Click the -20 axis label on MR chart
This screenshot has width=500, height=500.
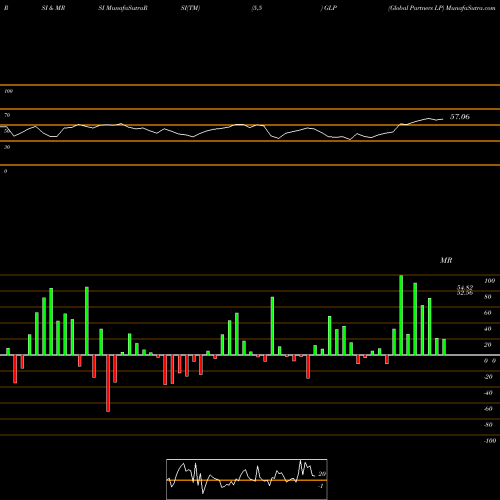point(488,377)
